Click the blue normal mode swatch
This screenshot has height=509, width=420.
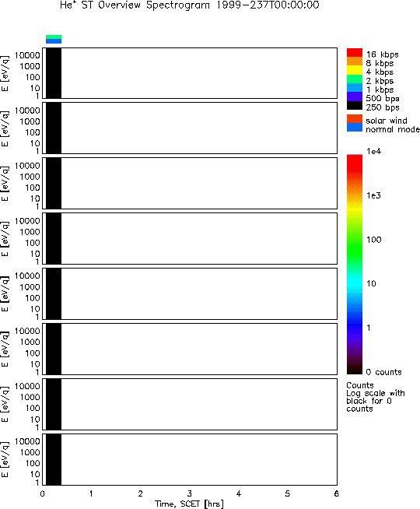click(355, 128)
